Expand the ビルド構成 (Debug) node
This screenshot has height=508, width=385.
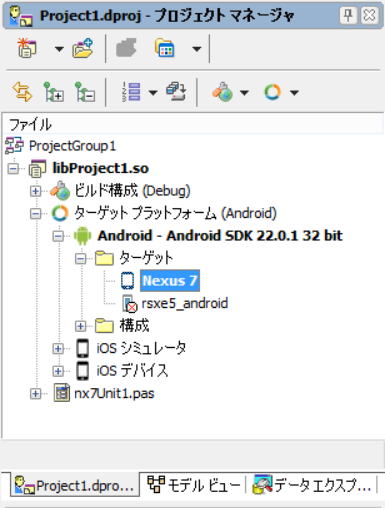(x=35, y=191)
